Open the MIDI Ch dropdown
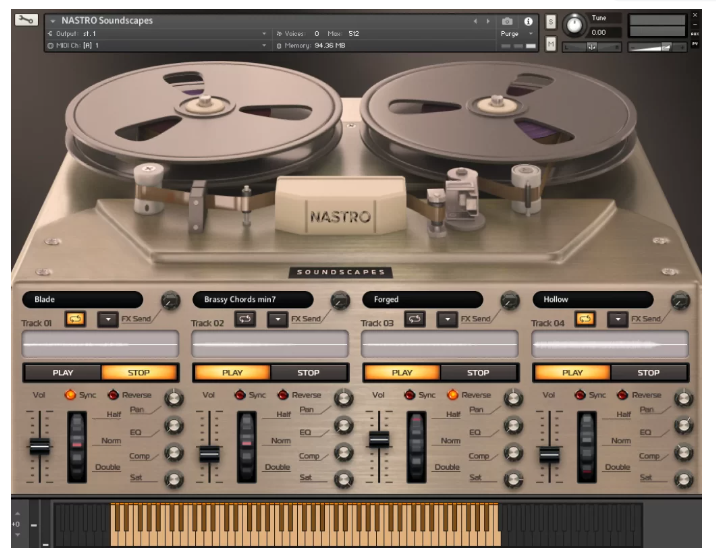 pos(158,46)
